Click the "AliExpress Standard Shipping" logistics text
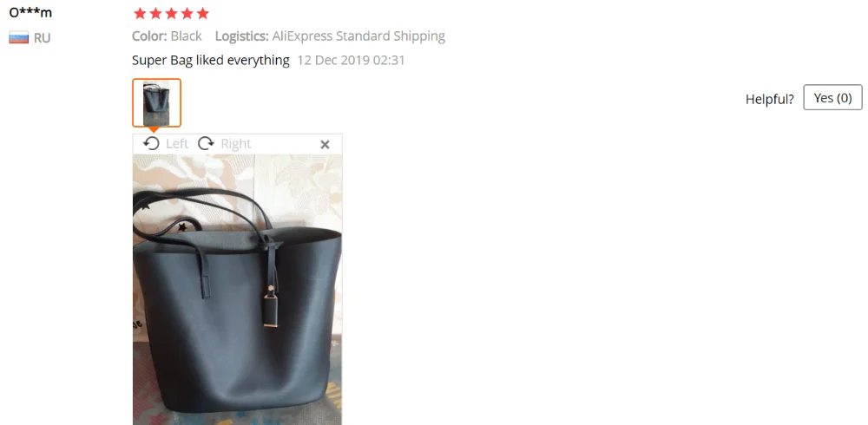 (x=358, y=36)
